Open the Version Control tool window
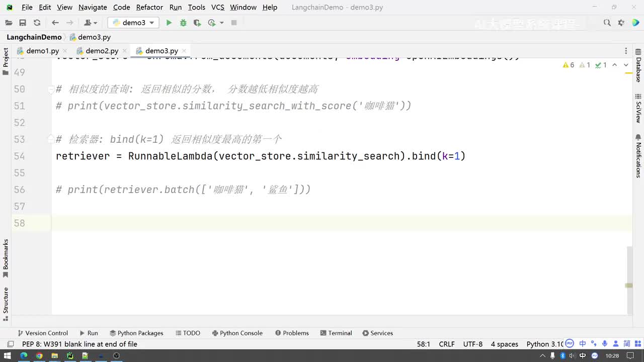 click(x=43, y=333)
